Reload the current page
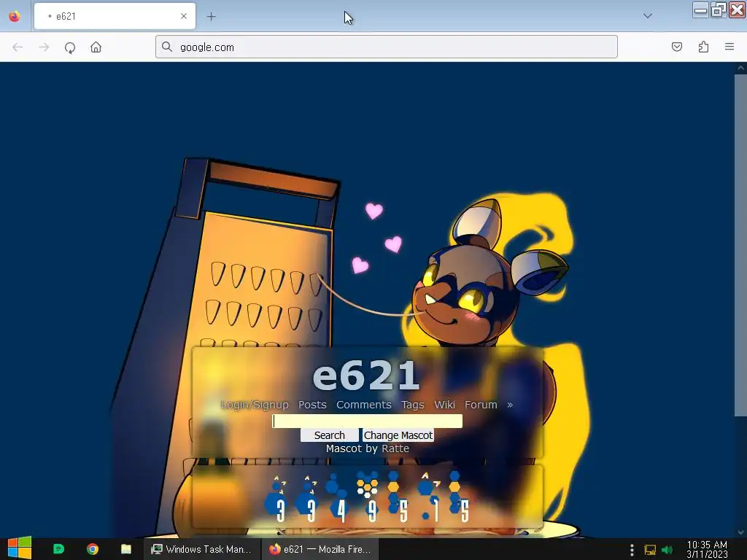This screenshot has width=747, height=560. click(70, 47)
